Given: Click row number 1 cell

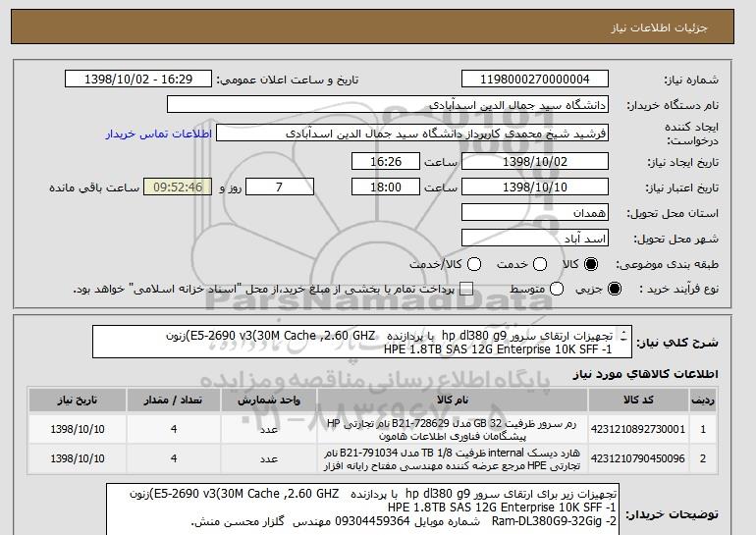Looking at the screenshot, I should (x=702, y=429).
